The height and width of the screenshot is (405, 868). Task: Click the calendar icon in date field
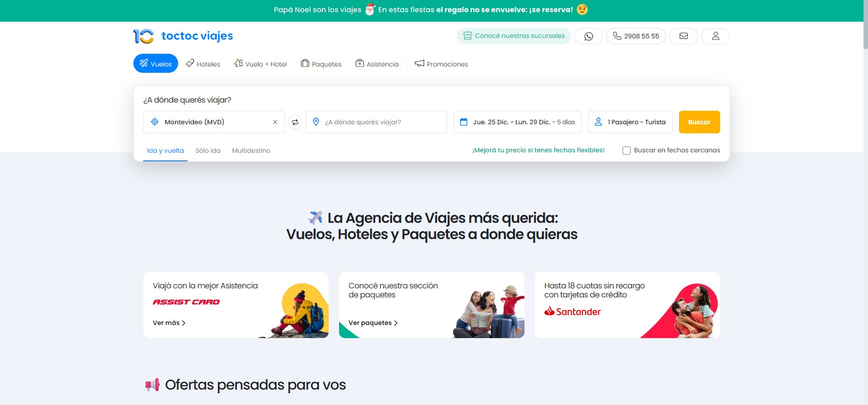[x=463, y=122]
